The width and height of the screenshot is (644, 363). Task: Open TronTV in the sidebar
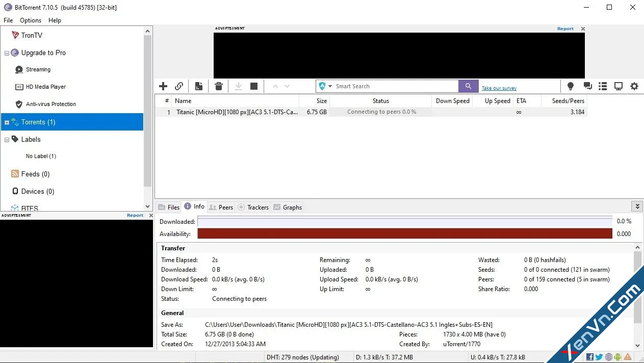tap(32, 35)
